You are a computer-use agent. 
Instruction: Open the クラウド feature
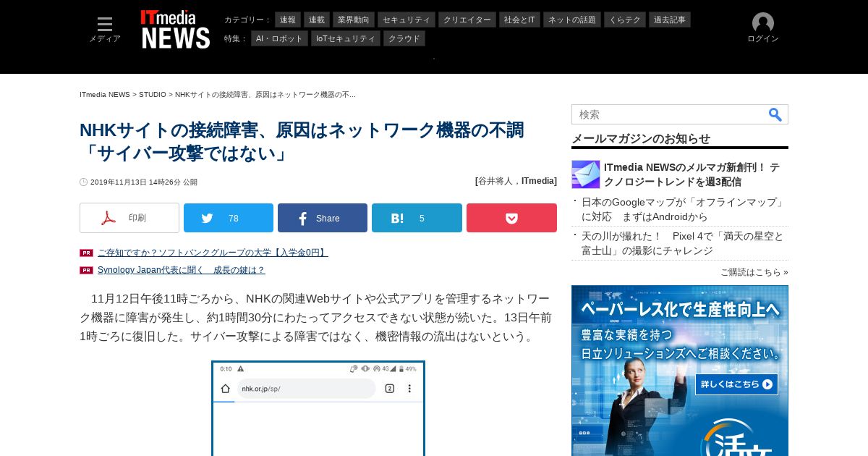[x=404, y=38]
